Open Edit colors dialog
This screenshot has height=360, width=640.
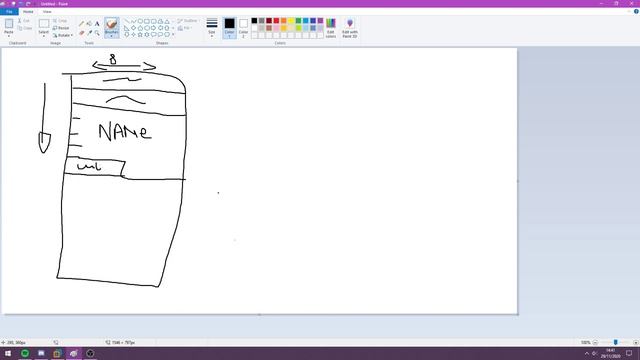[x=331, y=28]
